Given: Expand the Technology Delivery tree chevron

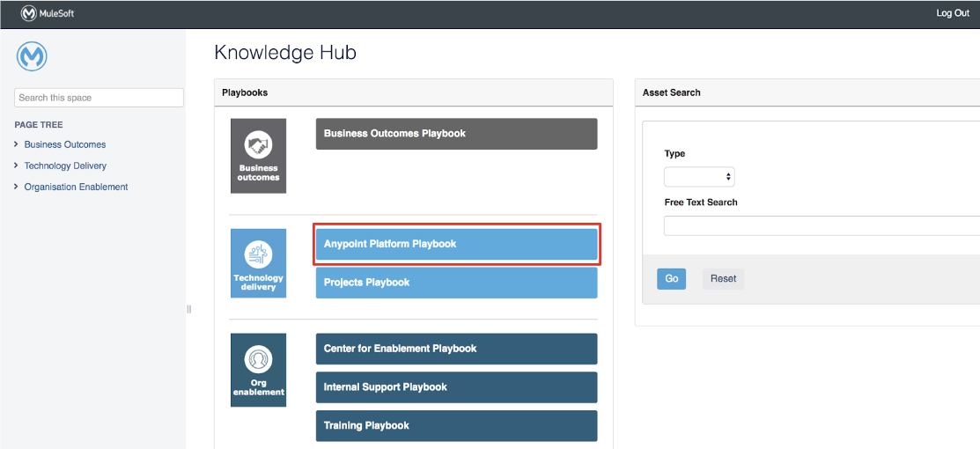Looking at the screenshot, I should click(16, 166).
